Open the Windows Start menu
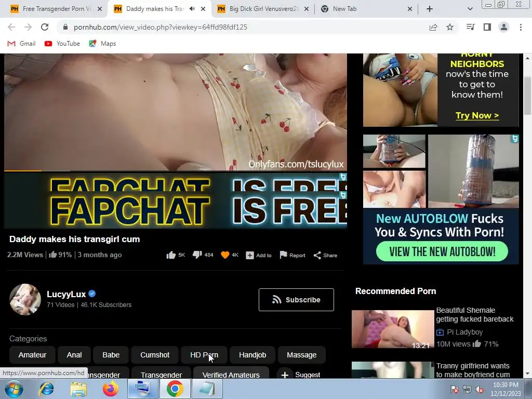This screenshot has height=399, width=532. tap(14, 389)
